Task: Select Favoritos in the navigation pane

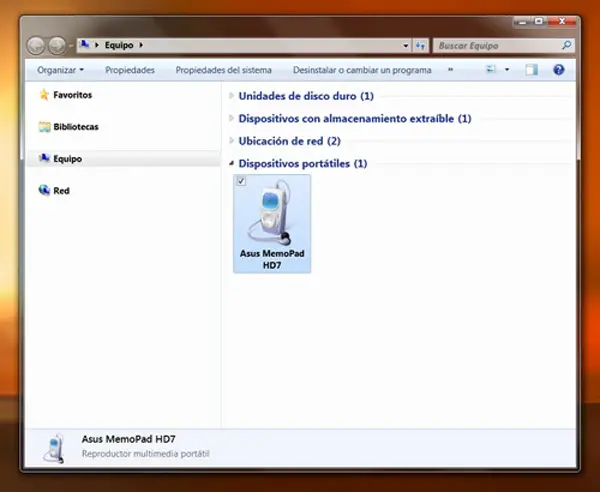Action: click(73, 95)
